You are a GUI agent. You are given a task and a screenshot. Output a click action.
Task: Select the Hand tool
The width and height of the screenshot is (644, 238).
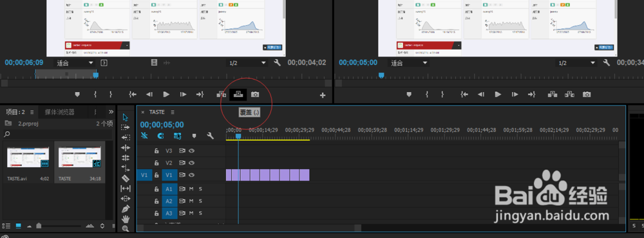pyautogui.click(x=126, y=219)
